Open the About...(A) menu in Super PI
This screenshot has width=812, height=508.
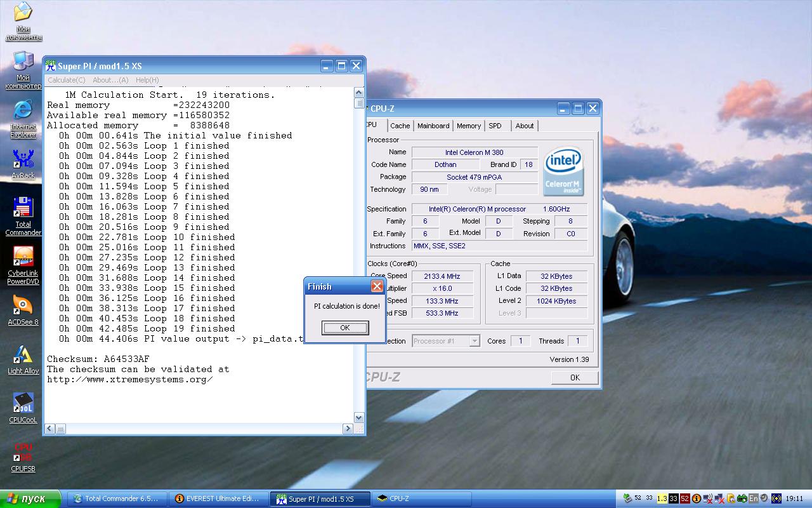[x=110, y=80]
